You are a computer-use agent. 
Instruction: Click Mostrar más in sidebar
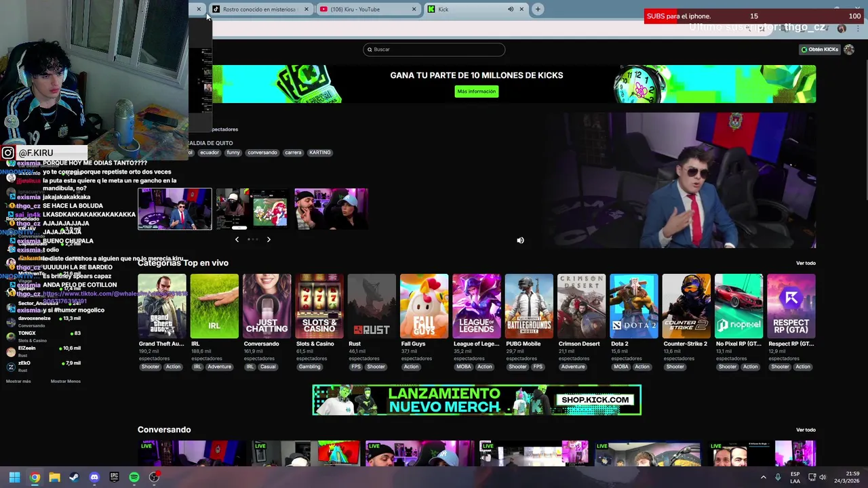(18, 382)
